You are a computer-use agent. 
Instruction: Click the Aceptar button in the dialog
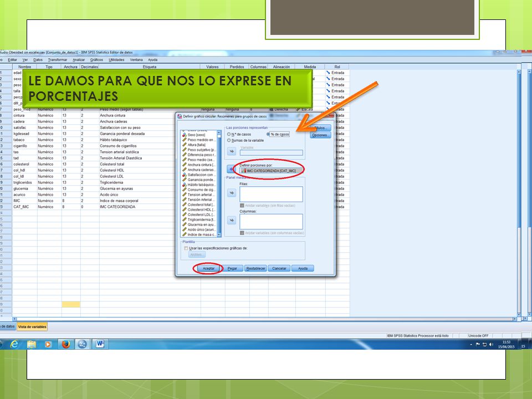pyautogui.click(x=208, y=268)
